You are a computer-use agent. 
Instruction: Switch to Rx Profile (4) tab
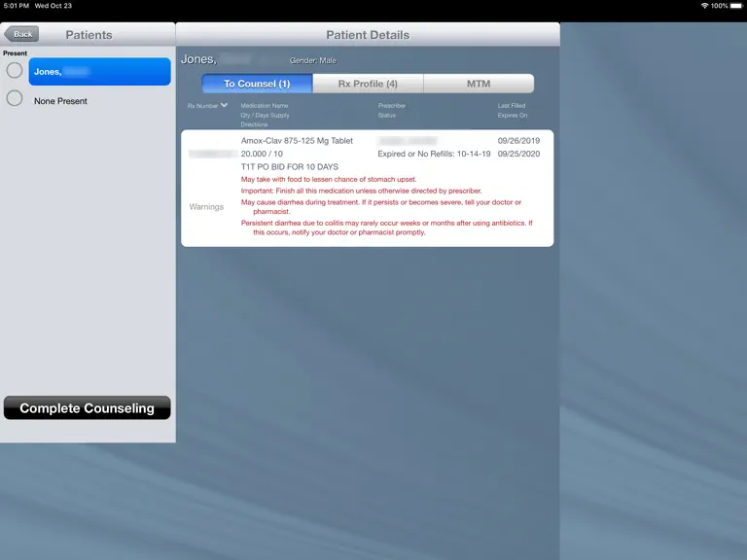368,84
